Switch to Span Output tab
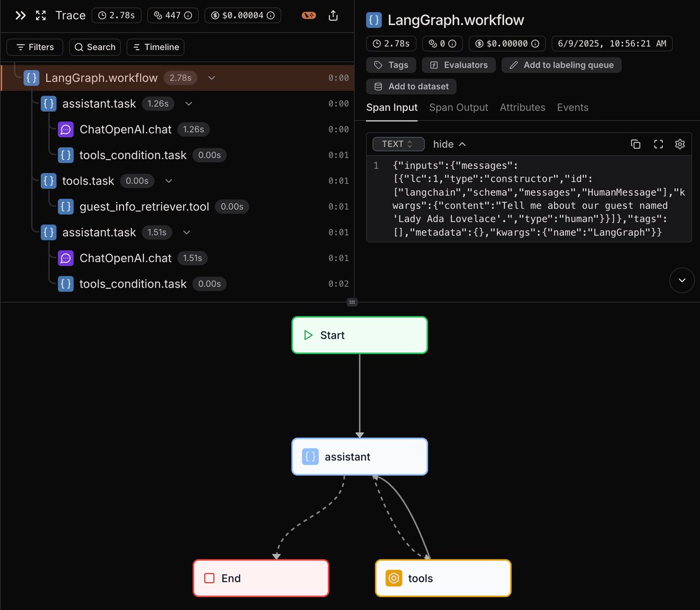Image resolution: width=700 pixels, height=610 pixels. coord(459,107)
